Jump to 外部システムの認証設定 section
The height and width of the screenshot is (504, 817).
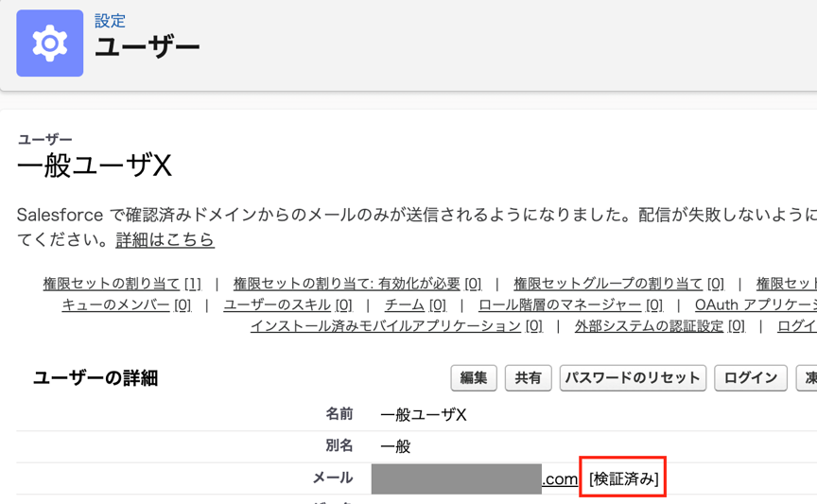click(x=660, y=326)
